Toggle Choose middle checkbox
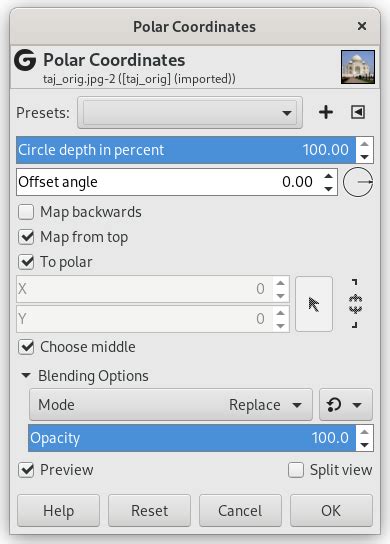Screen dimensions: 390x544 click(x=26, y=347)
